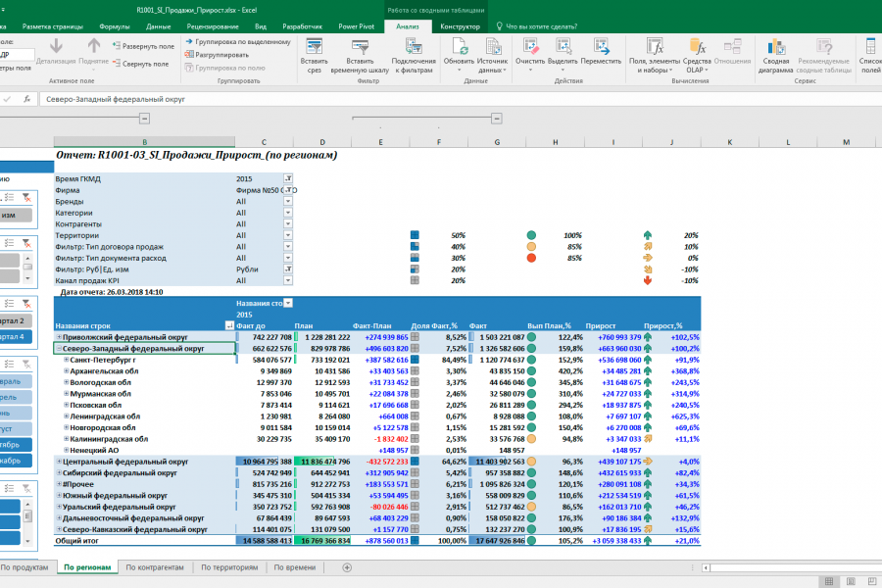
Task: Open the Бренды filter dropdown
Action: pyautogui.click(x=288, y=201)
